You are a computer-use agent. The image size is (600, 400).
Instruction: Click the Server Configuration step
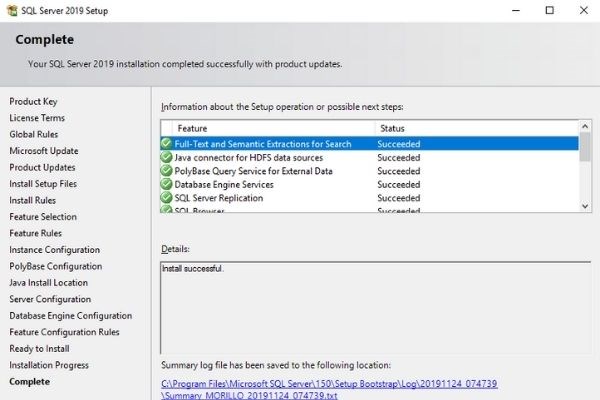(50, 299)
